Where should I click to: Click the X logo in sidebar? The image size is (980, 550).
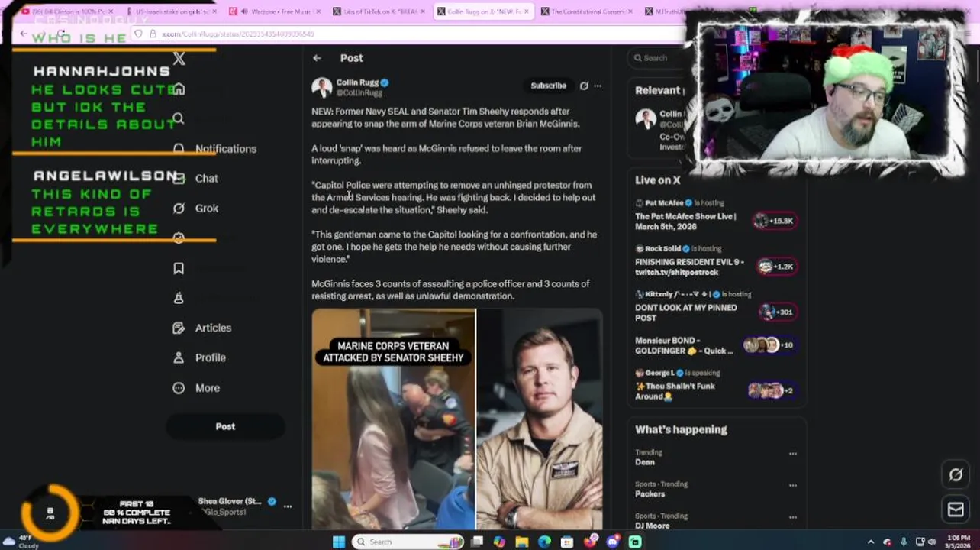[x=179, y=59]
